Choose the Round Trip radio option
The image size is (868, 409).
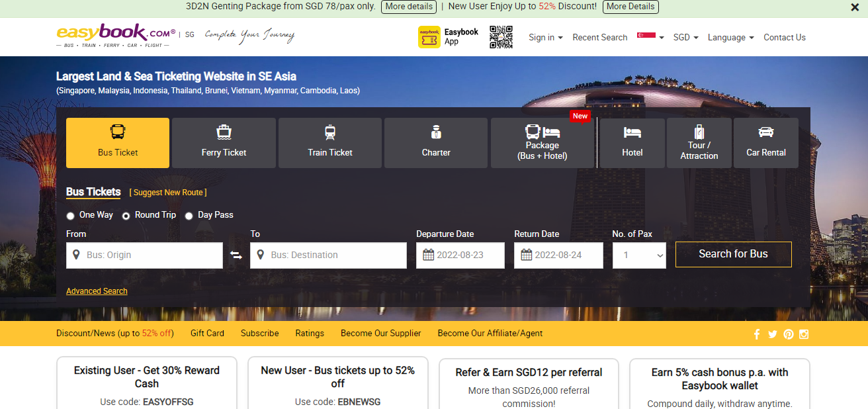coord(126,216)
